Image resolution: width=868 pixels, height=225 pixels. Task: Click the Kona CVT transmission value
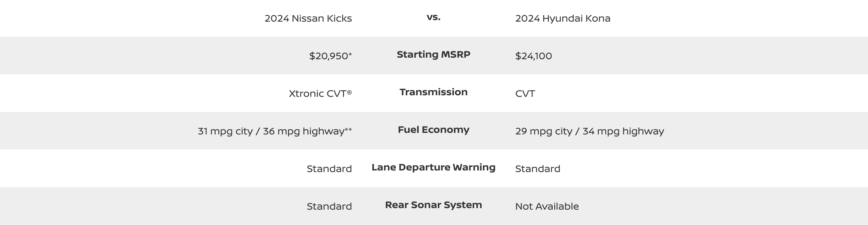[x=525, y=93]
